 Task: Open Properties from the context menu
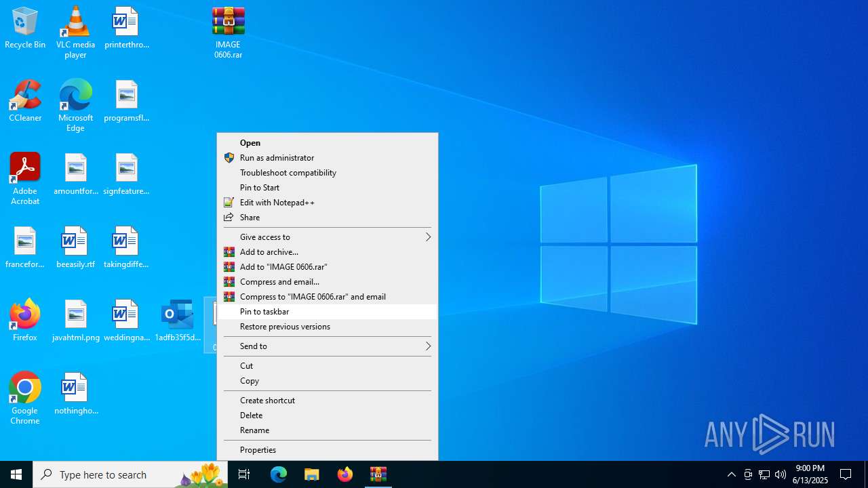pos(328,450)
